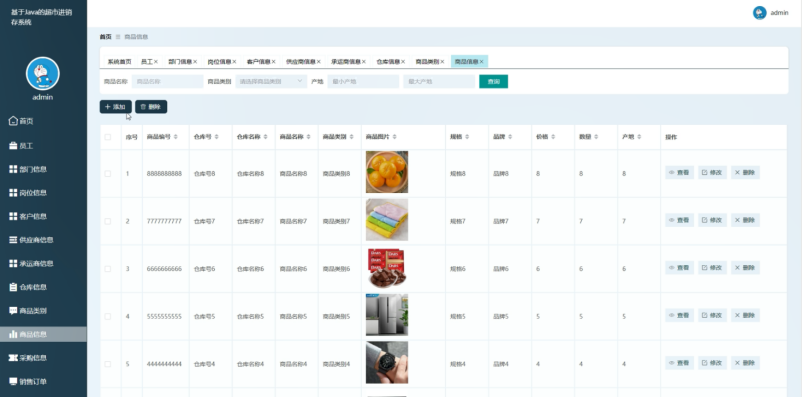The height and width of the screenshot is (397, 802).
Task: Open the oranges product image thumbnail
Action: pyautogui.click(x=387, y=172)
